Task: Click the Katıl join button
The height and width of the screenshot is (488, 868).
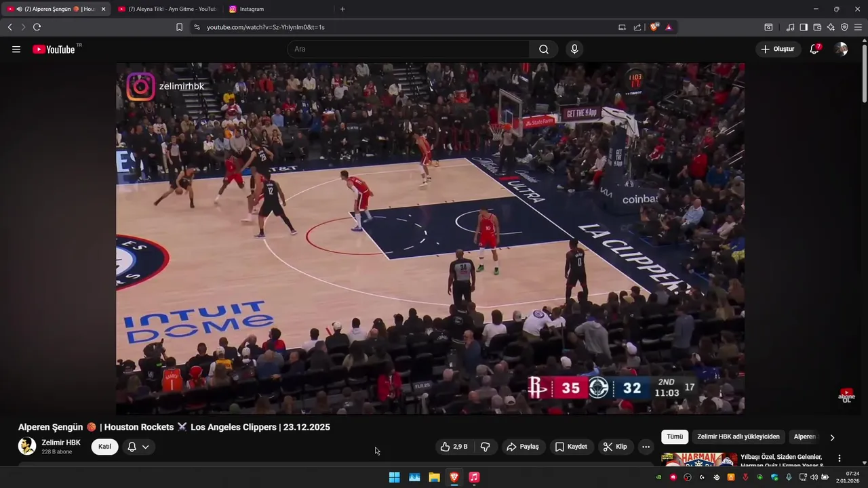Action: click(x=104, y=447)
